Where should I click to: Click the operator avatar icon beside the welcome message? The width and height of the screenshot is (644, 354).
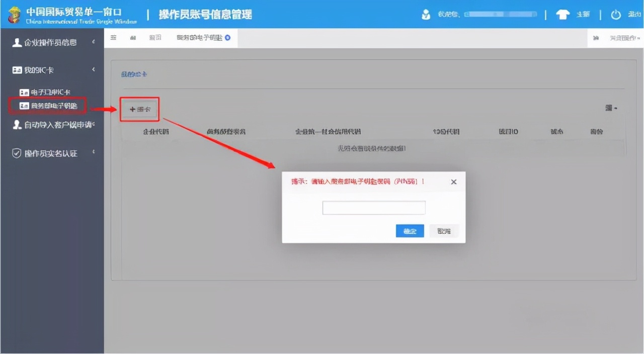pos(425,15)
